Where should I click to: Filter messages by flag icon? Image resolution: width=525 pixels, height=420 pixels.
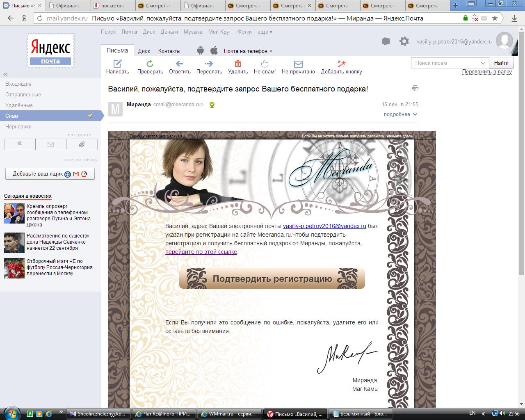(x=20, y=144)
